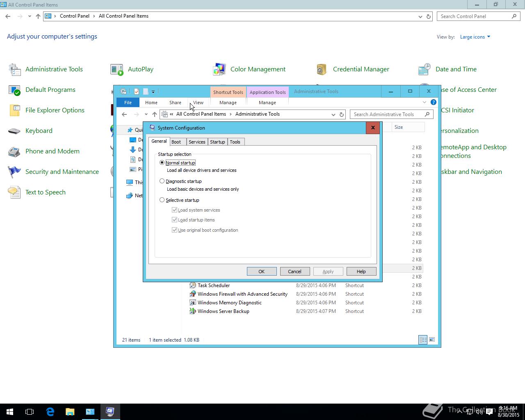This screenshot has height=420, width=525.
Task: Open File Explorer from taskbar
Action: tap(70, 411)
